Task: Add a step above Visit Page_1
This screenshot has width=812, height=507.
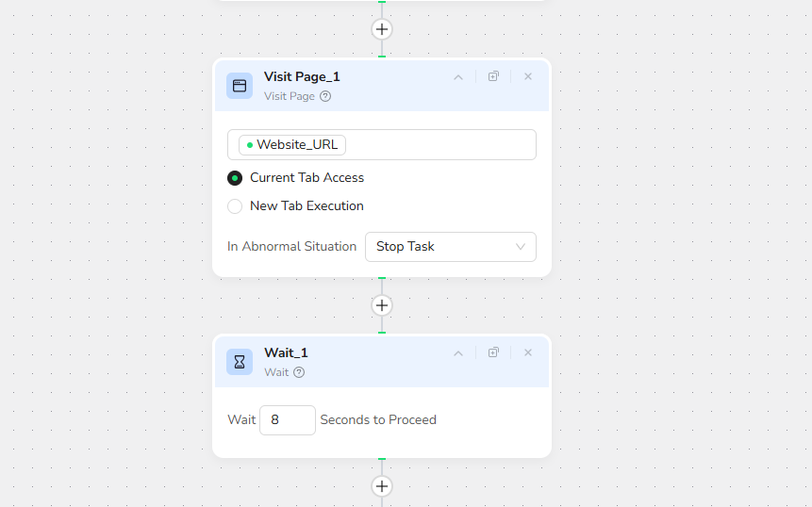Action: (382, 29)
